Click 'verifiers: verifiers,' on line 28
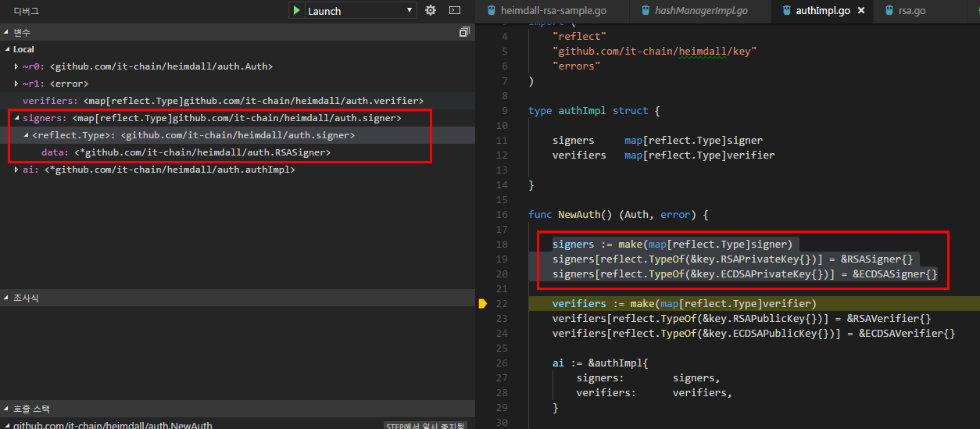Screen dimensions: 980x429 pyautogui.click(x=654, y=393)
